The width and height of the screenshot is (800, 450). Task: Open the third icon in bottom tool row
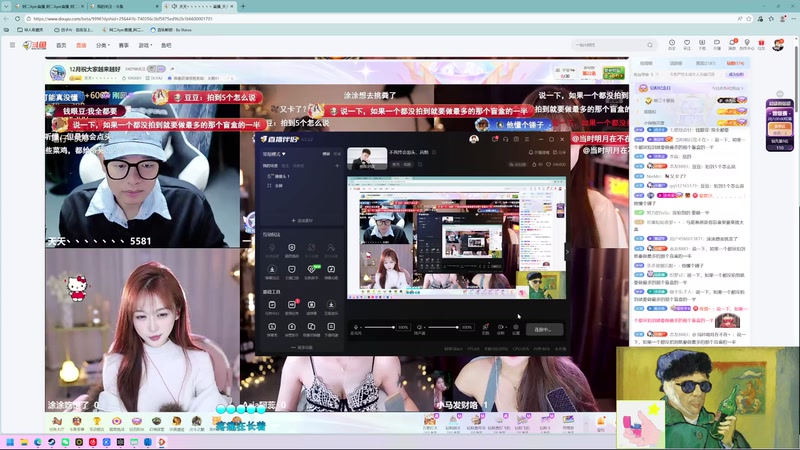tap(311, 329)
